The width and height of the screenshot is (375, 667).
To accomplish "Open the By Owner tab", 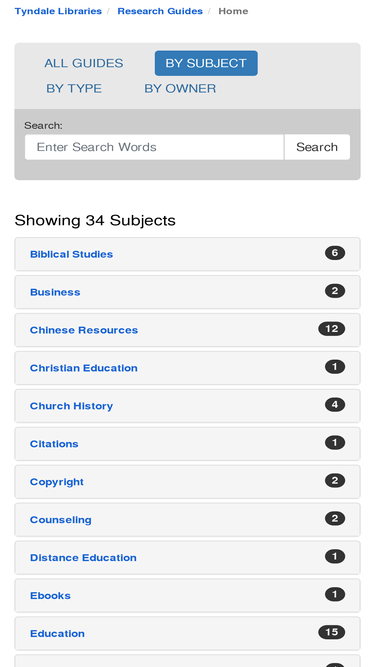I will (180, 88).
